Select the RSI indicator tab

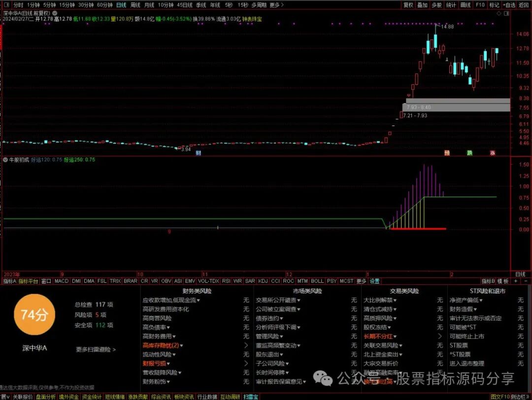pos(226,281)
